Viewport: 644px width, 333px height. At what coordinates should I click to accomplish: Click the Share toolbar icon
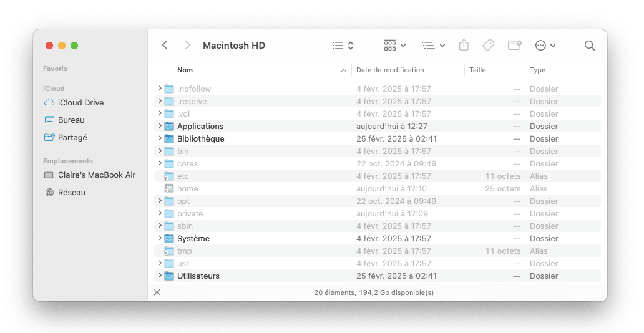click(464, 45)
